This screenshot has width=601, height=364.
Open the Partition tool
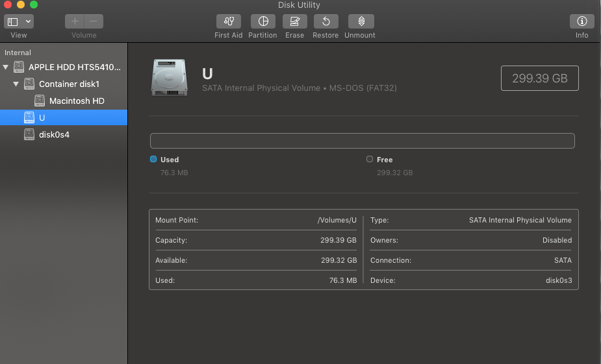(x=262, y=21)
